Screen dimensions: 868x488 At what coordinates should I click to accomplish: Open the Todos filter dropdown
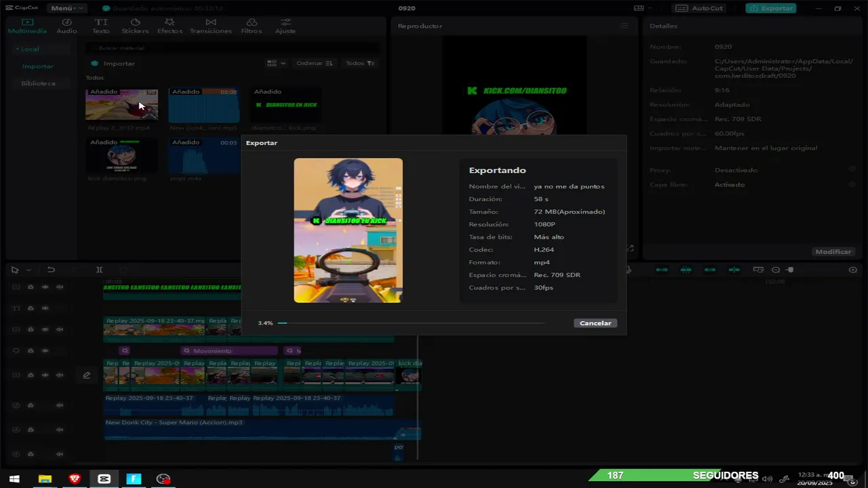pos(359,63)
